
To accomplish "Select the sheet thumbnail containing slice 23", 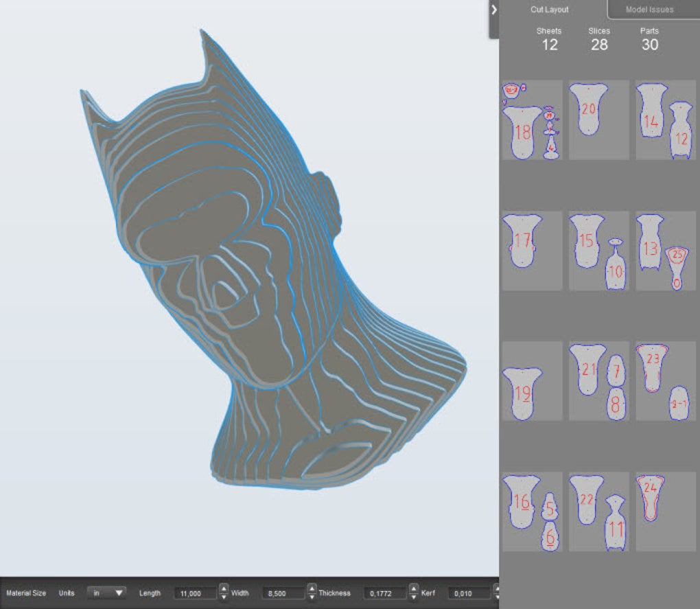I will pyautogui.click(x=666, y=381).
